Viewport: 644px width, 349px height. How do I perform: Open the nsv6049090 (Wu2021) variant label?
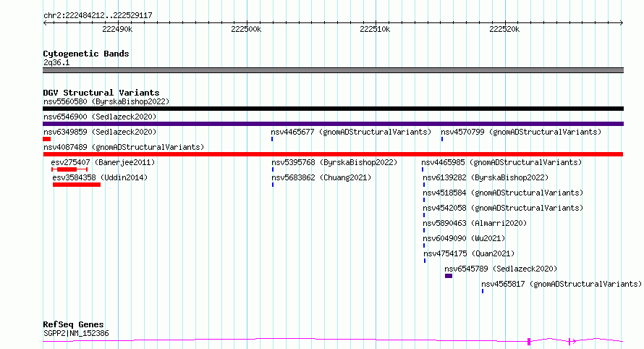(464, 238)
